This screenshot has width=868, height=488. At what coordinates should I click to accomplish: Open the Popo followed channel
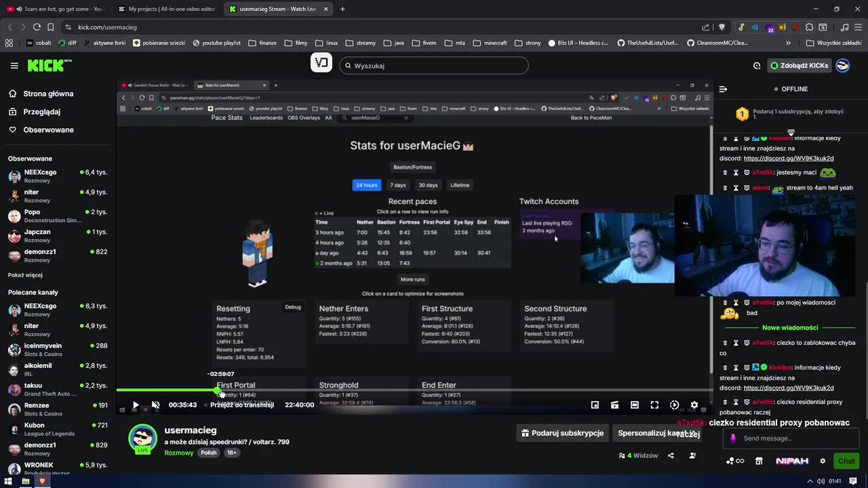pos(57,216)
